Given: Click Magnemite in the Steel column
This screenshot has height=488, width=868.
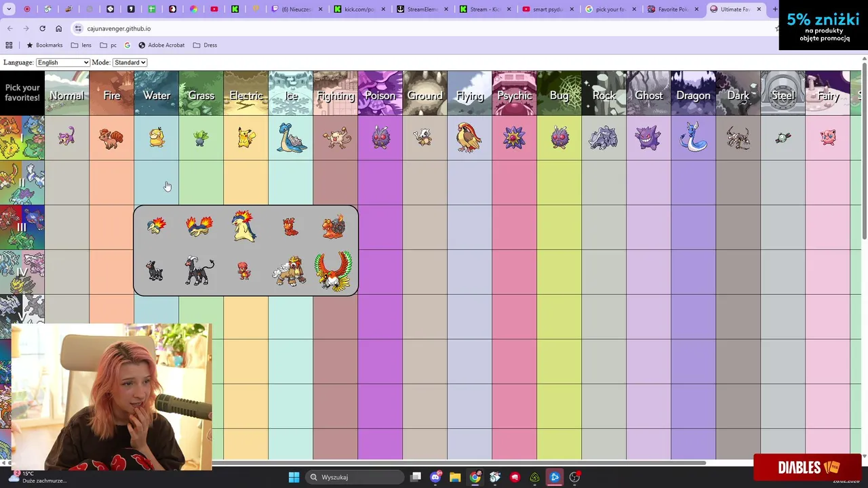Looking at the screenshot, I should 783,138.
